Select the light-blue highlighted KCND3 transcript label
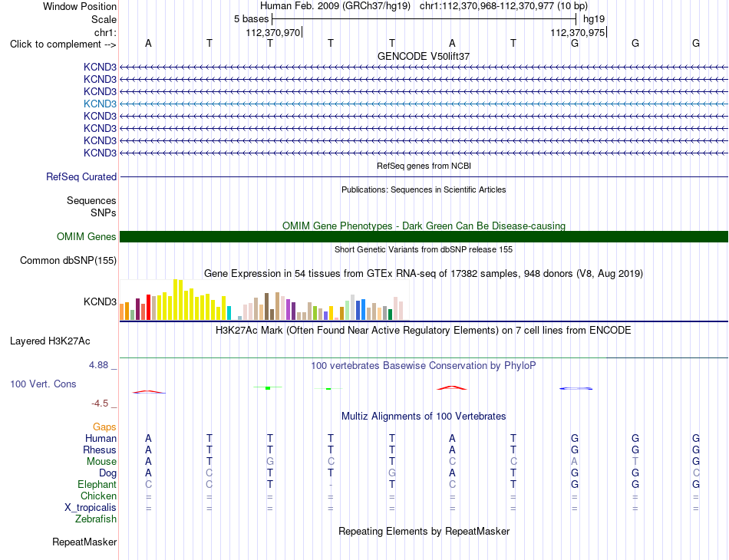This screenshot has height=560, width=729. (100, 104)
